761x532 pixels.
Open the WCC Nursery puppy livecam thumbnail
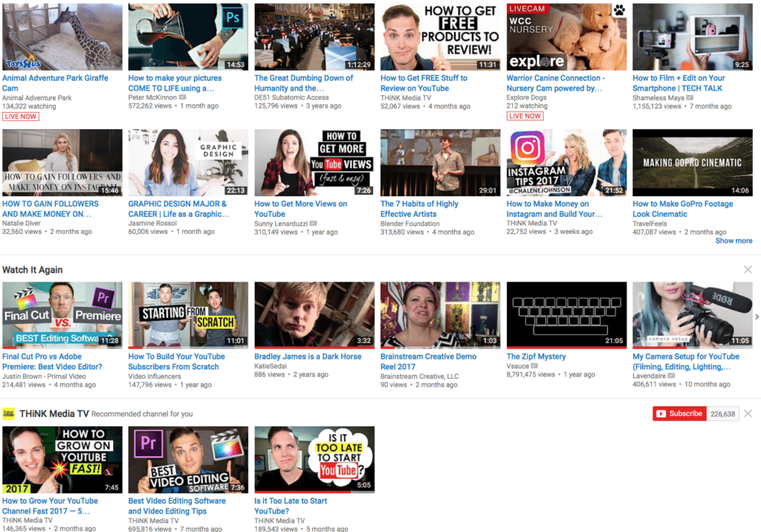[567, 37]
